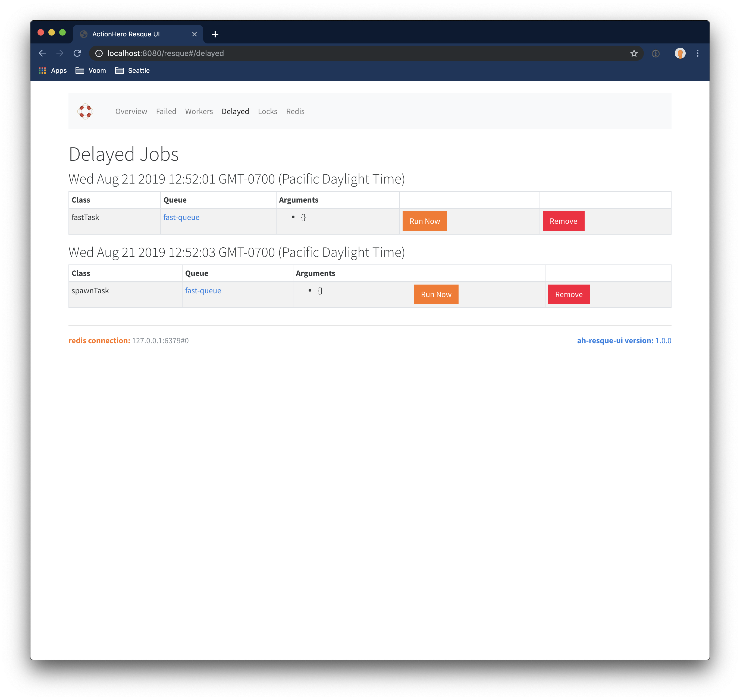Image resolution: width=740 pixels, height=700 pixels.
Task: Remove the fastTask delayed job
Action: (563, 220)
